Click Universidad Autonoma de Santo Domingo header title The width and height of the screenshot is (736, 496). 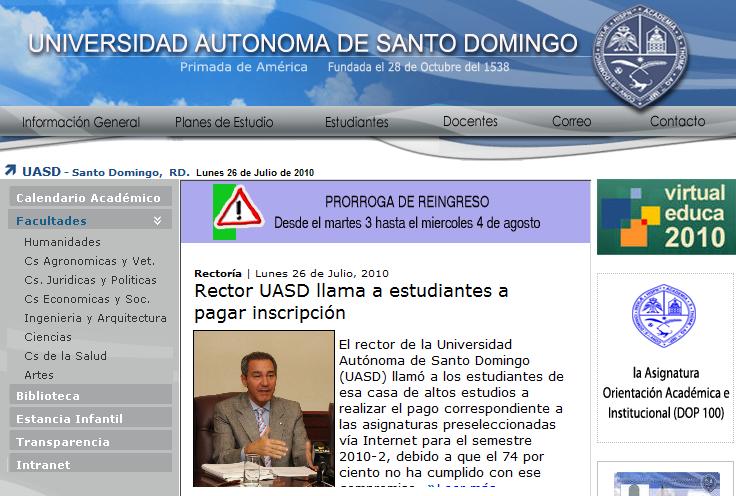tap(303, 43)
